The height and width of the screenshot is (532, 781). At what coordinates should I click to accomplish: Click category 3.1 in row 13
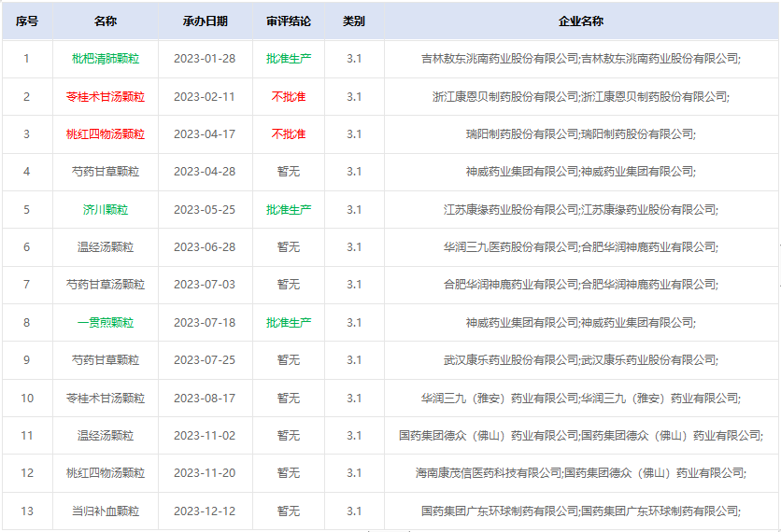354,511
